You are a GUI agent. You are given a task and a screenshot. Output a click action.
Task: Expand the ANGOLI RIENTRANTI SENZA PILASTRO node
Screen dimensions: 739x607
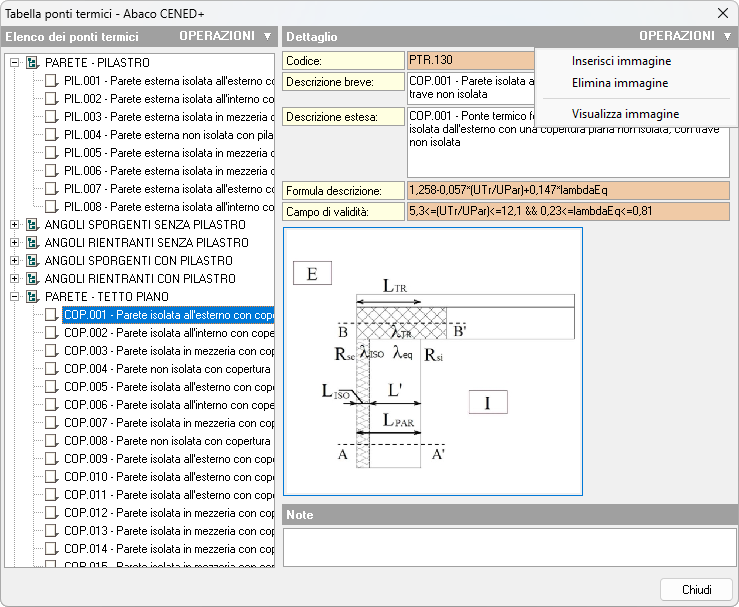[x=15, y=243]
